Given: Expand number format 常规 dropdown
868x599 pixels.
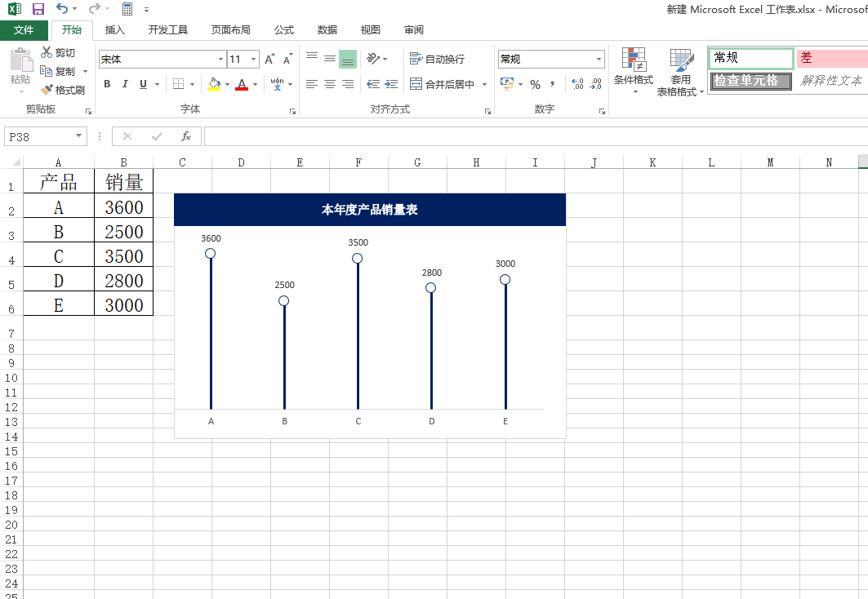Looking at the screenshot, I should point(599,60).
